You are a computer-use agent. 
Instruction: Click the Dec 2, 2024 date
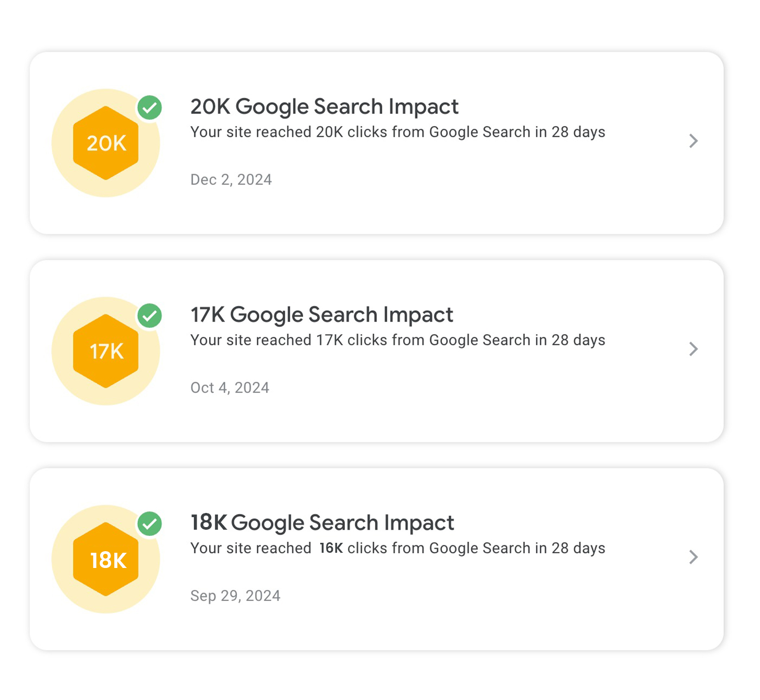[231, 180]
